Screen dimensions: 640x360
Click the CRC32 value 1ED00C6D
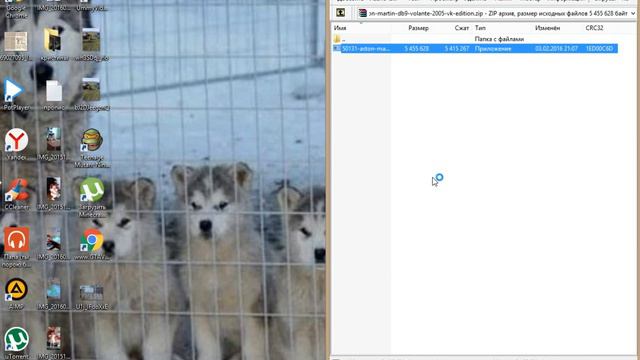coord(599,49)
